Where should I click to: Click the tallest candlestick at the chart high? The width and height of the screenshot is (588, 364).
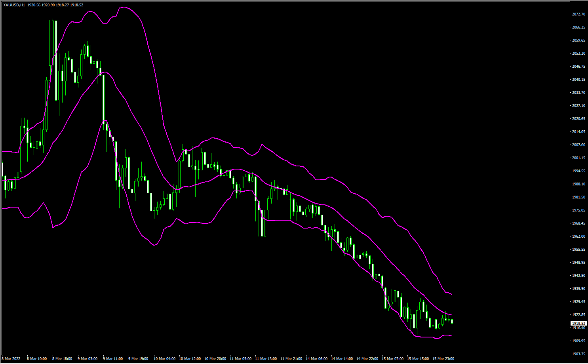tap(56, 59)
